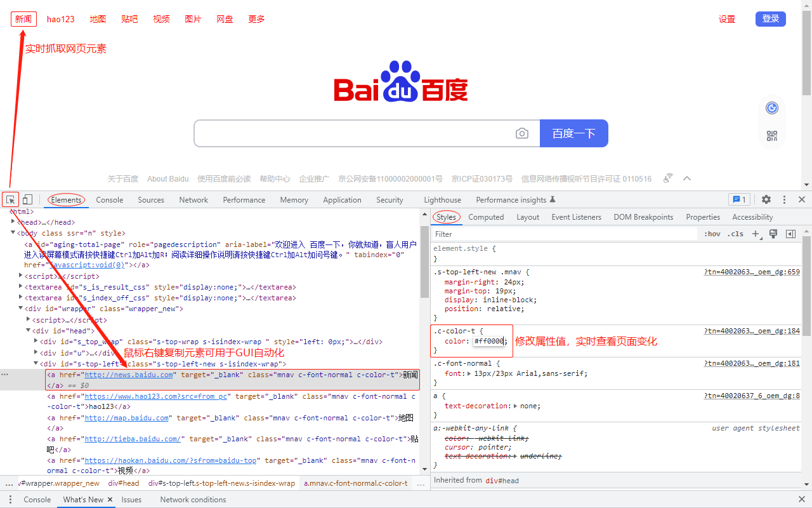This screenshot has height=508, width=812.
Task: Open the DOM Breakpoints tab
Action: coord(643,217)
